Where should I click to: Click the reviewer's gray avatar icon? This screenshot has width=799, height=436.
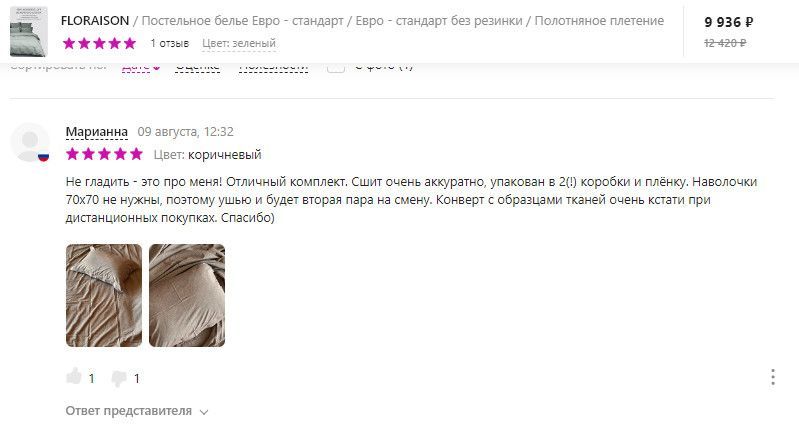tap(30, 142)
